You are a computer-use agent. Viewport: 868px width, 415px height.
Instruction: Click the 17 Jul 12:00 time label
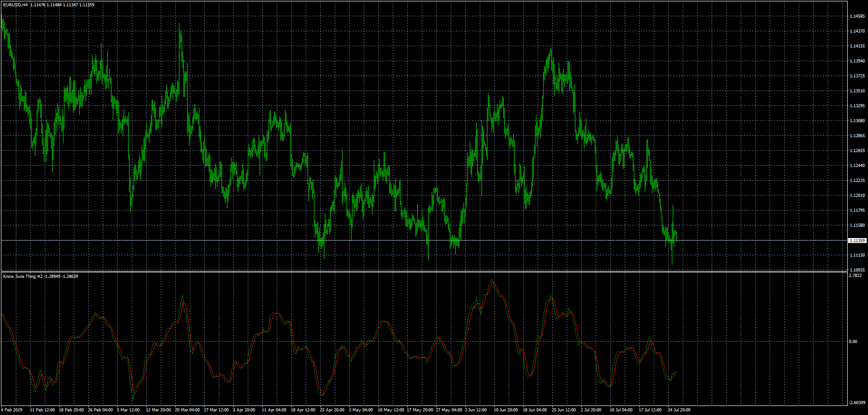(650, 410)
